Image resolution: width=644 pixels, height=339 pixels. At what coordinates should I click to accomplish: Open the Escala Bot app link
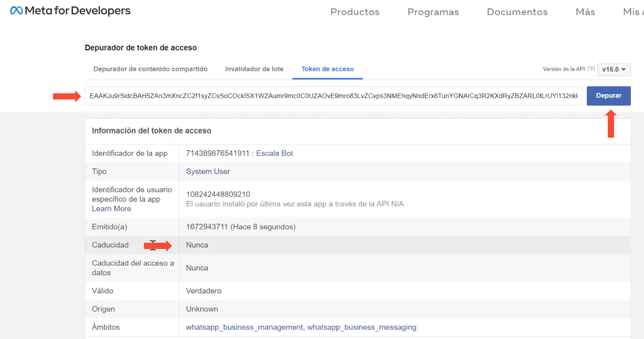[x=274, y=153]
